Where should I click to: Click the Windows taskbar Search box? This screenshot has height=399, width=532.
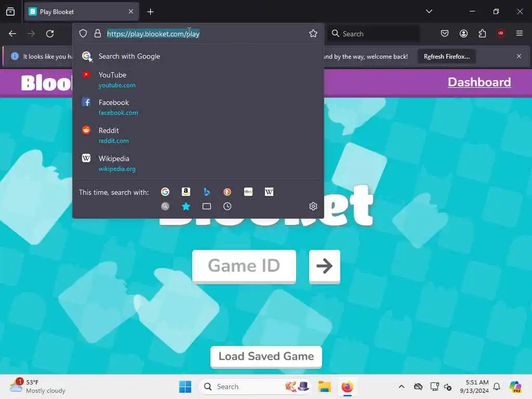click(255, 387)
